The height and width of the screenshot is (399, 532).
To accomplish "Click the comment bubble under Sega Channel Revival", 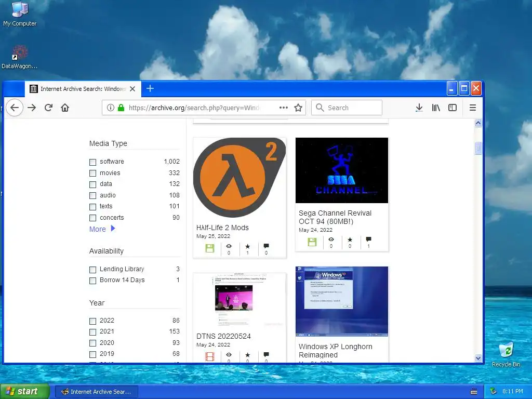I will (x=368, y=239).
